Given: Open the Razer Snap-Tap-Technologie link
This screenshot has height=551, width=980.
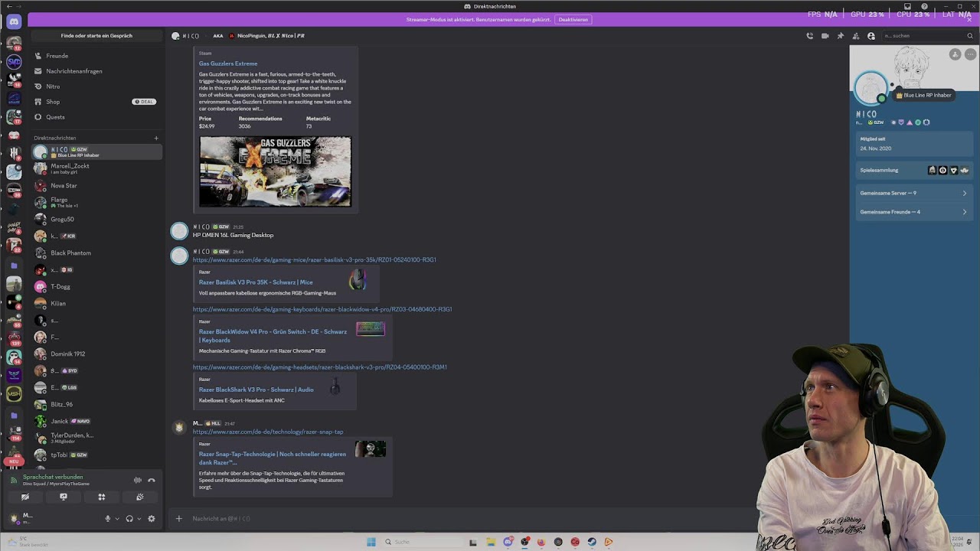Looking at the screenshot, I should [x=273, y=458].
